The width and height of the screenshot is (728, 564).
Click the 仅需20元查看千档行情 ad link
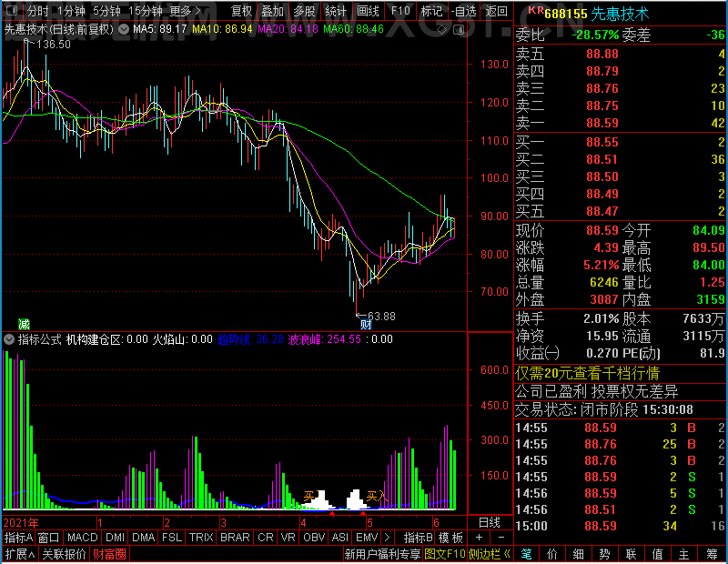pos(587,373)
